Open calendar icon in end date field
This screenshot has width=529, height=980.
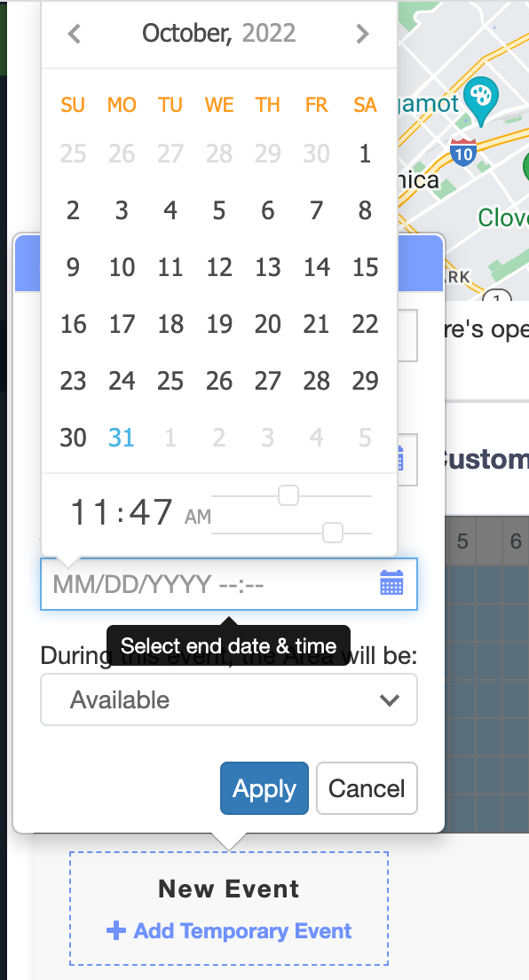pyautogui.click(x=391, y=582)
